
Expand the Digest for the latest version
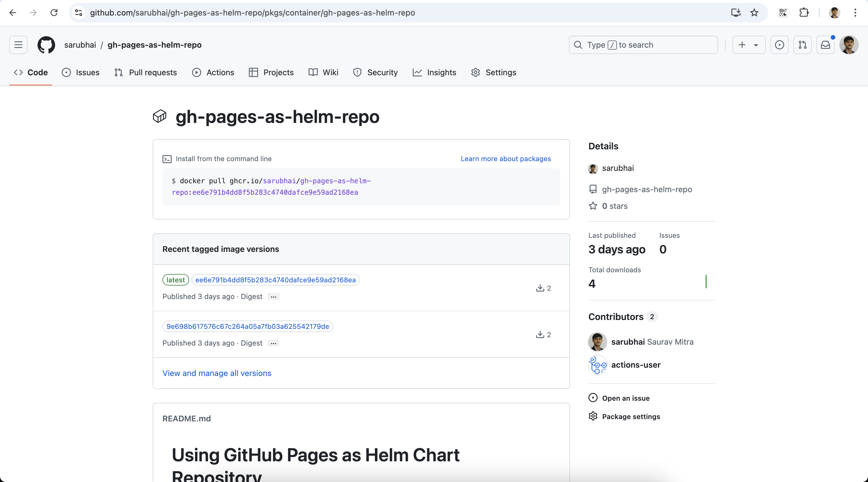(273, 296)
